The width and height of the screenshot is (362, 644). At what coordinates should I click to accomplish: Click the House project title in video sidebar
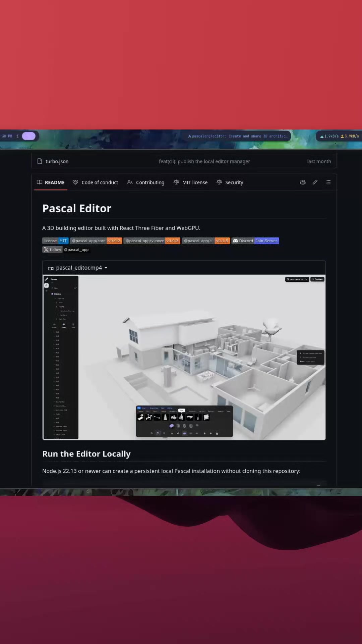(54, 279)
